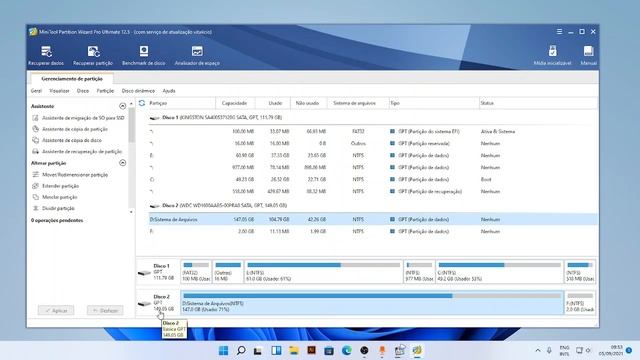Collapse the Assistente section
This screenshot has width=640, height=360.
point(122,106)
